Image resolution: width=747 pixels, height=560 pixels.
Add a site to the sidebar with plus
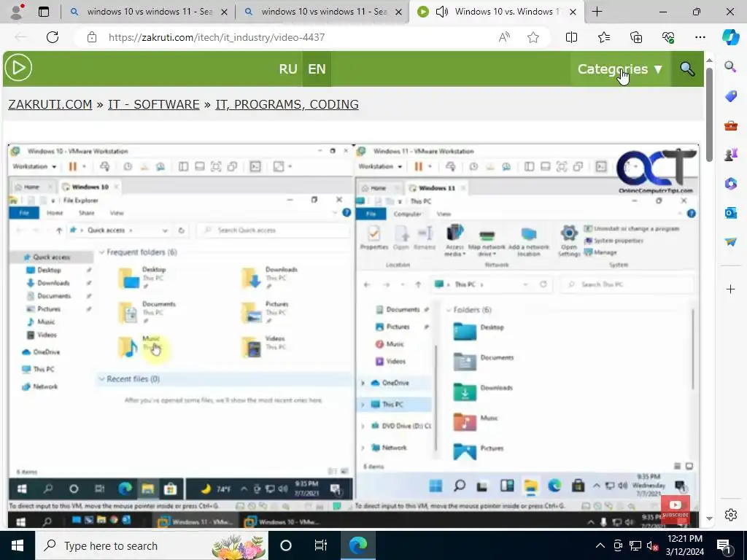730,289
